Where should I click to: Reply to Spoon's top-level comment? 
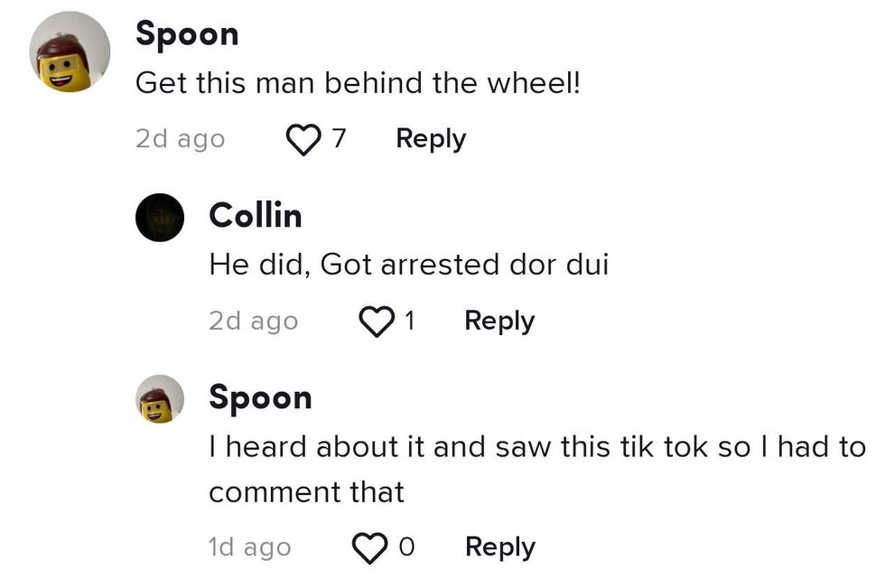point(431,139)
